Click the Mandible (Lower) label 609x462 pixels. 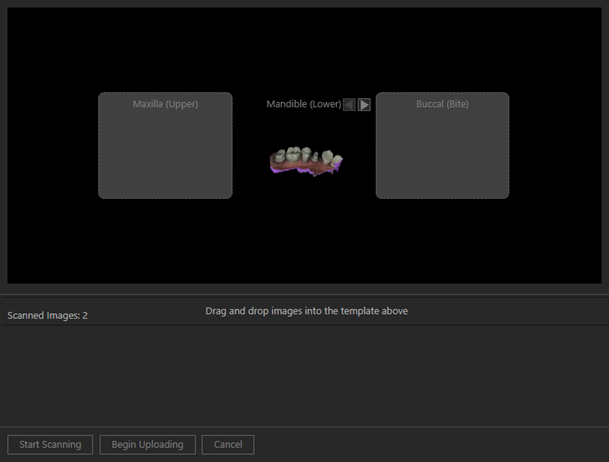[303, 104]
